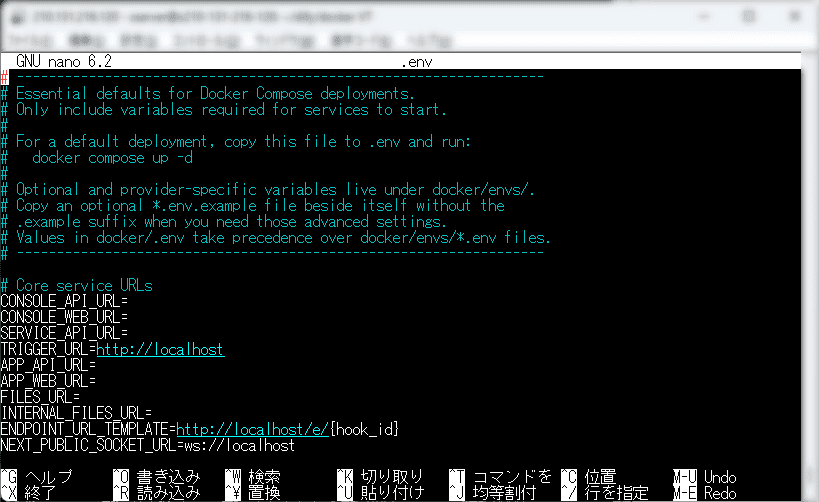Place cursor on INTERNAL_FILES_URL= line
The height and width of the screenshot is (502, 819).
pos(76,413)
